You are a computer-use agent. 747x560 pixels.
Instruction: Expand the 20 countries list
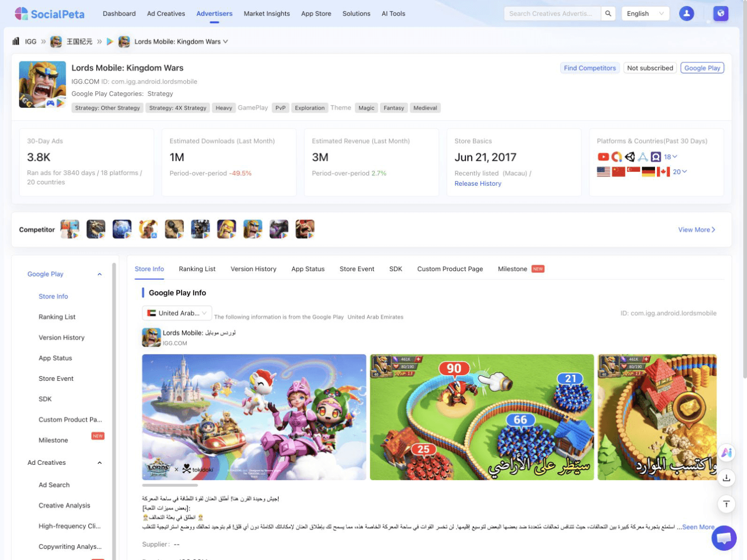click(680, 172)
